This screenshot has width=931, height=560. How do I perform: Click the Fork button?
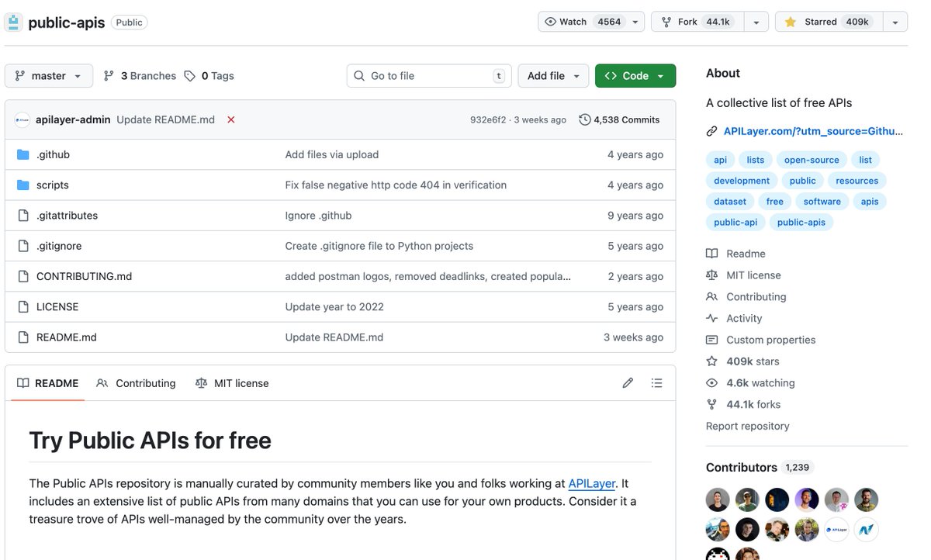[x=697, y=22]
